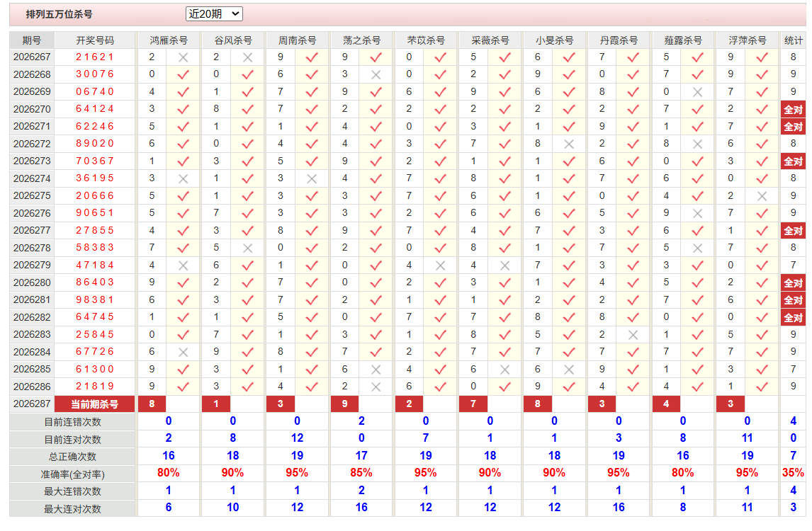Image resolution: width=812 pixels, height=531 pixels.
Task: Select issue number 2026267
Action: click(32, 57)
